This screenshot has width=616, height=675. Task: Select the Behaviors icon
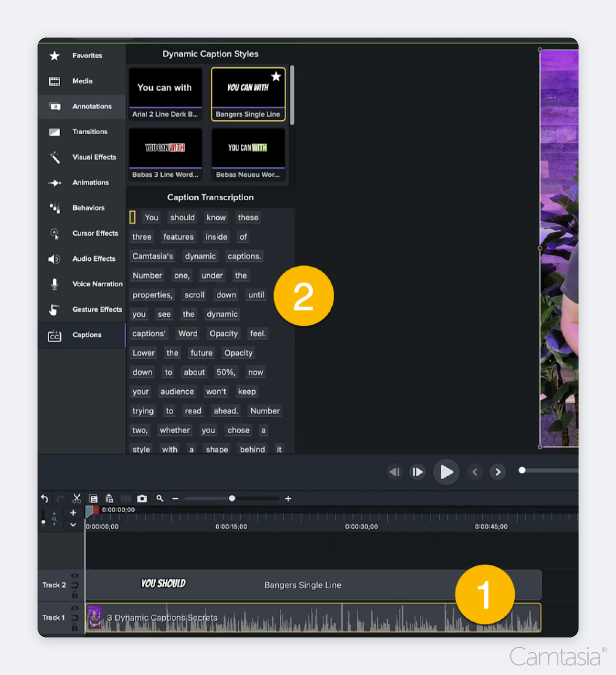(x=55, y=208)
